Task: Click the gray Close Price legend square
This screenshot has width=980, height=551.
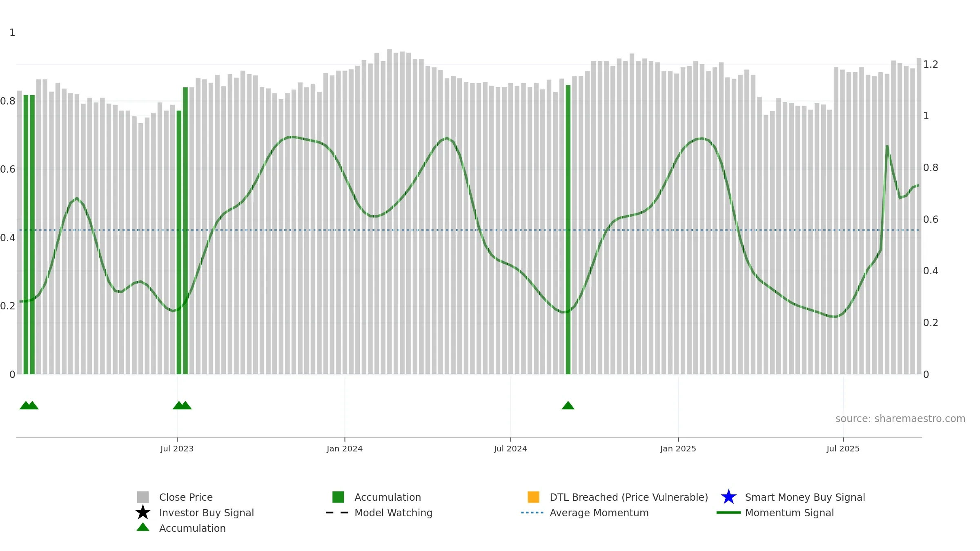Action: (143, 497)
